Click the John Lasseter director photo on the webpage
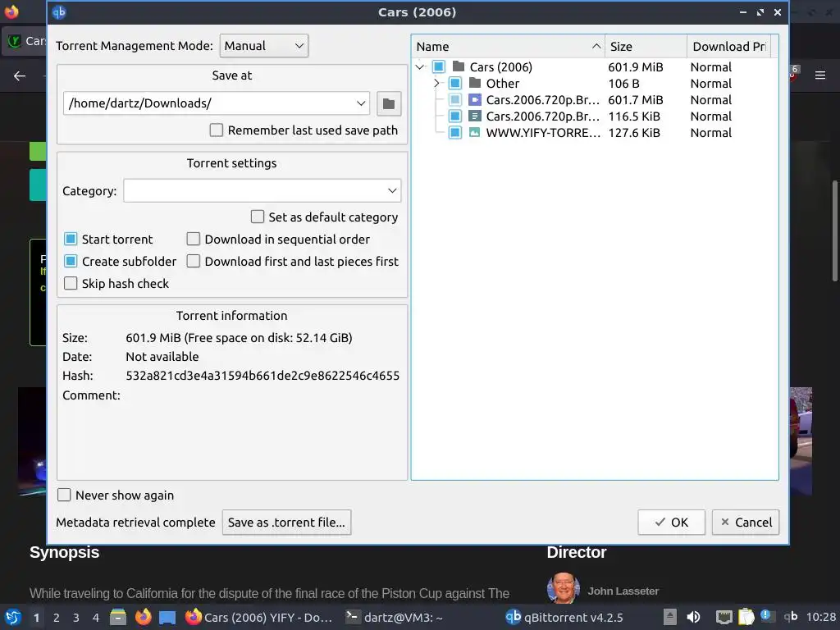The image size is (840, 630). pos(563,588)
